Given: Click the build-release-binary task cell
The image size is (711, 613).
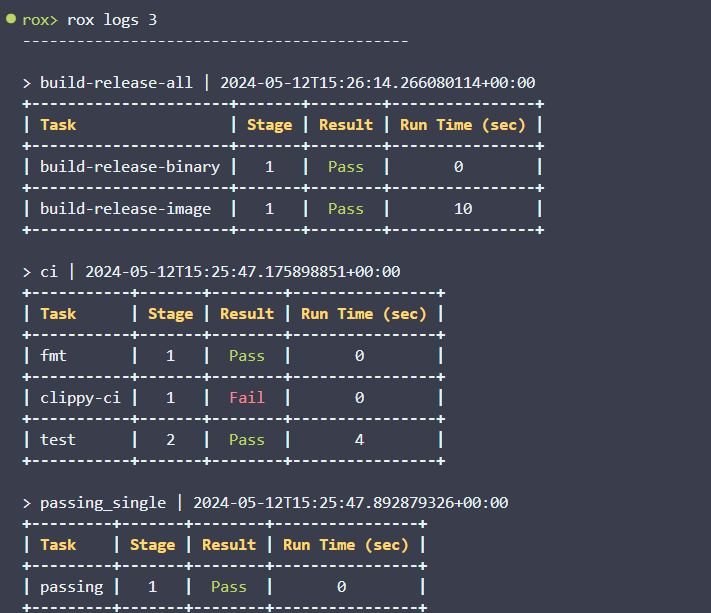Looking at the screenshot, I should point(130,167).
